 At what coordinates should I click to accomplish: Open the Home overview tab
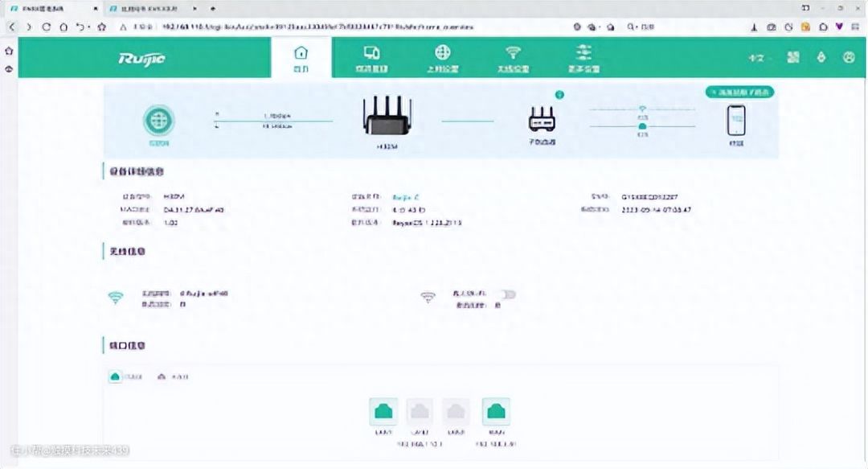pyautogui.click(x=301, y=58)
